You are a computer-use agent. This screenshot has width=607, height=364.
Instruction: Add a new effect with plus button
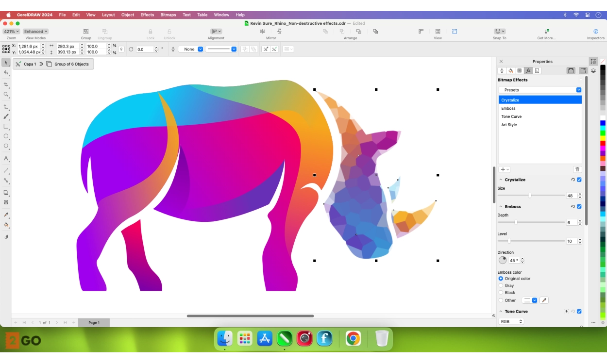503,169
